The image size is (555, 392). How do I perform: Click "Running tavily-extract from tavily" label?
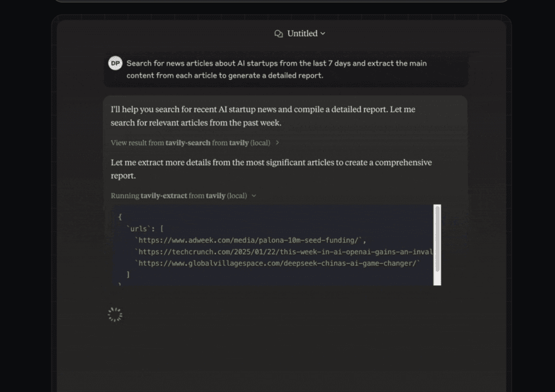coord(168,196)
